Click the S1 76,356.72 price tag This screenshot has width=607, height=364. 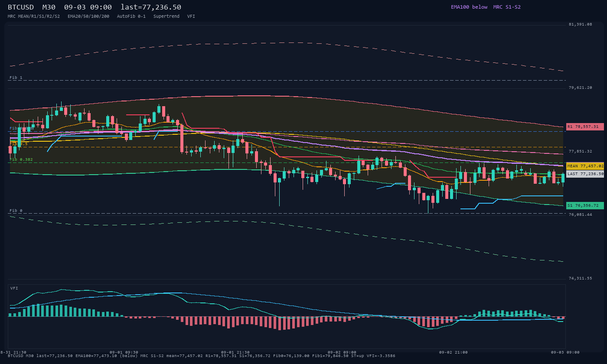(x=585, y=205)
